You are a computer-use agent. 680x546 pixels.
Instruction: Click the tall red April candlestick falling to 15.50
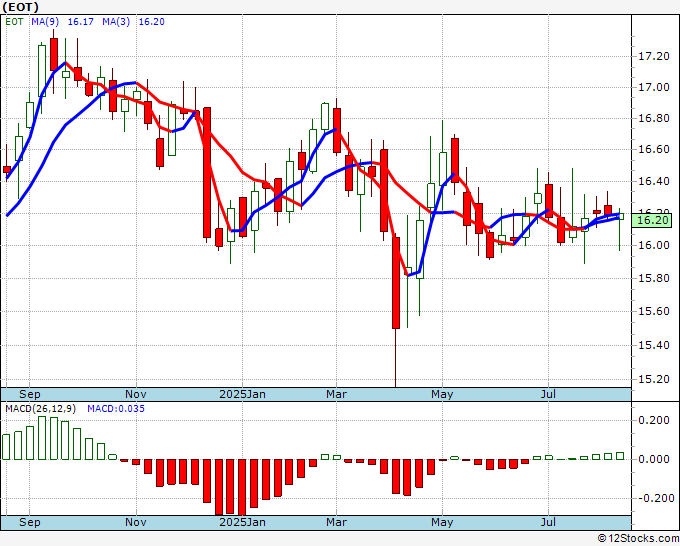[x=396, y=283]
